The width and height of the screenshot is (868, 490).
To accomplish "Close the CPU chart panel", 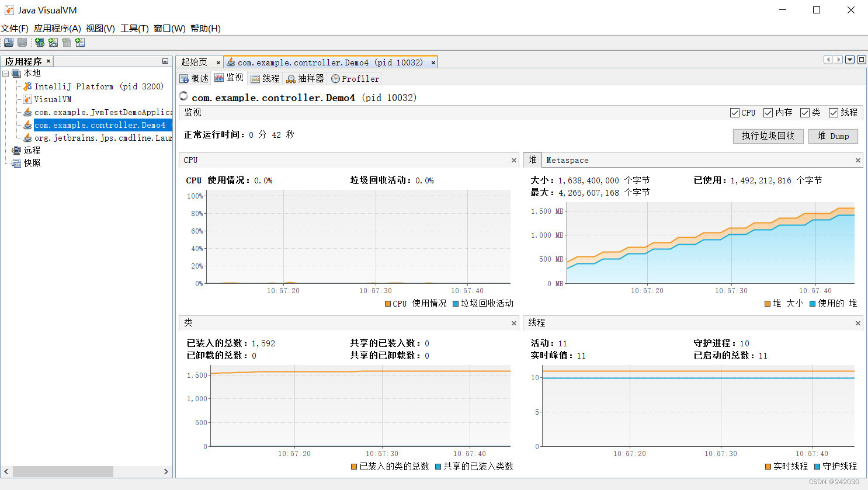I will coord(514,160).
